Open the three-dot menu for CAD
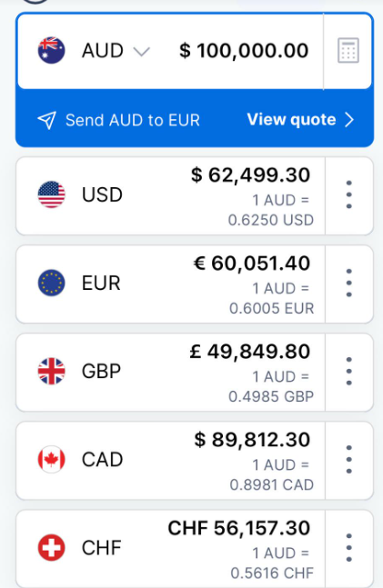Image resolution: width=383 pixels, height=588 pixels. pyautogui.click(x=348, y=459)
